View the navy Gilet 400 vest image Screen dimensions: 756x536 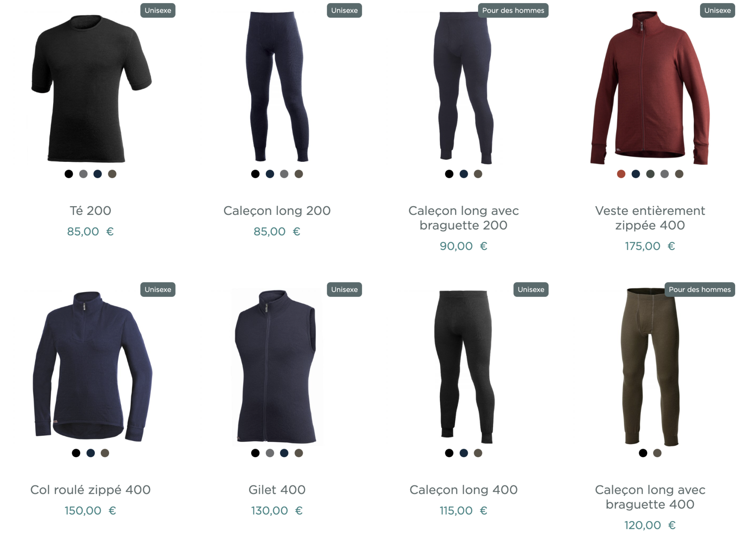click(x=277, y=367)
